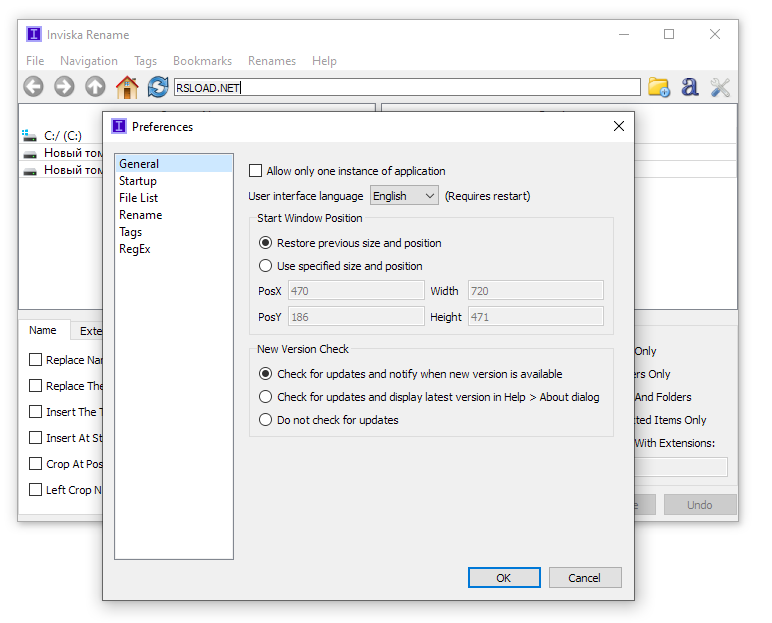772x623 pixels.
Task: Click the Undo button in main window
Action: 700,505
